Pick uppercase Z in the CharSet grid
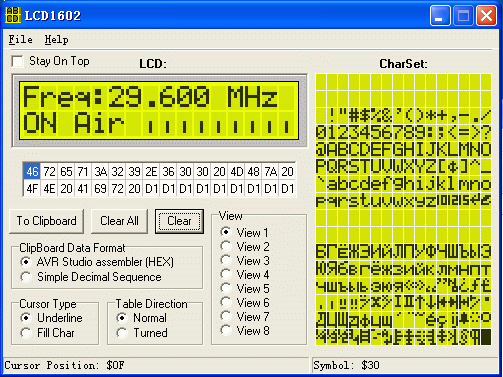Viewport: 503px width, 377px height. pos(431,167)
